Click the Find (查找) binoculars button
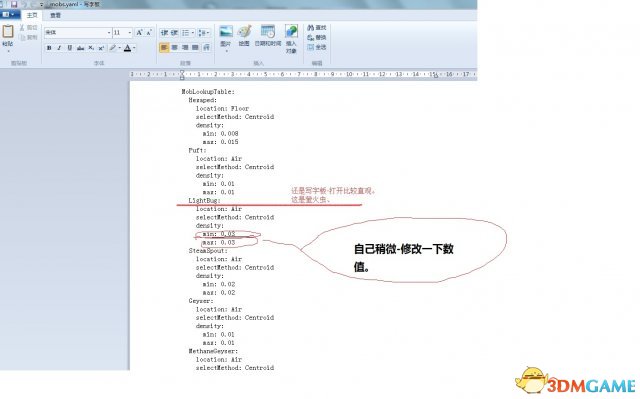640x399 pixels. click(317, 27)
